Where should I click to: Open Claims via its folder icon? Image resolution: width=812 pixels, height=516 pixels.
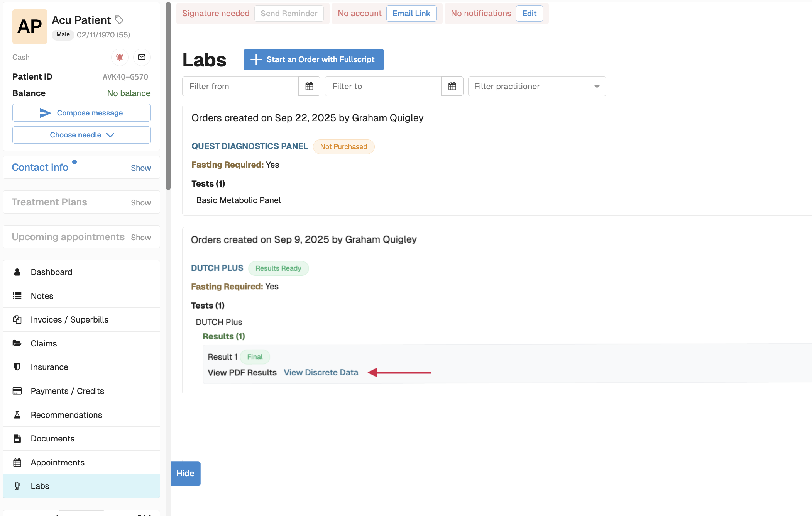[17, 343]
